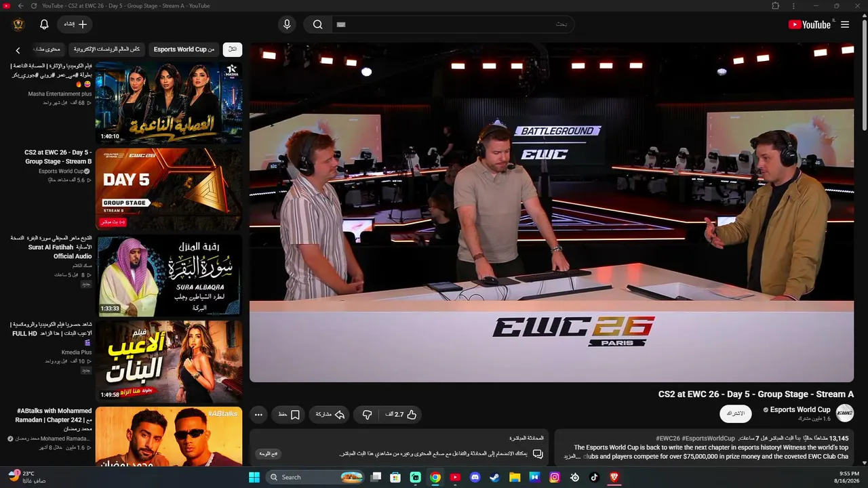Image resolution: width=868 pixels, height=488 pixels.
Task: Open File Explorer from the taskbar
Action: (515, 477)
